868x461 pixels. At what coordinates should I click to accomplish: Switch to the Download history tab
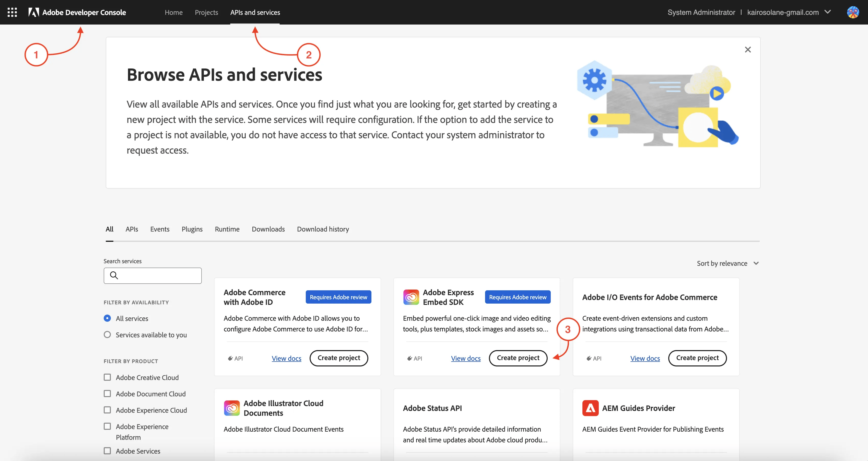[323, 229]
